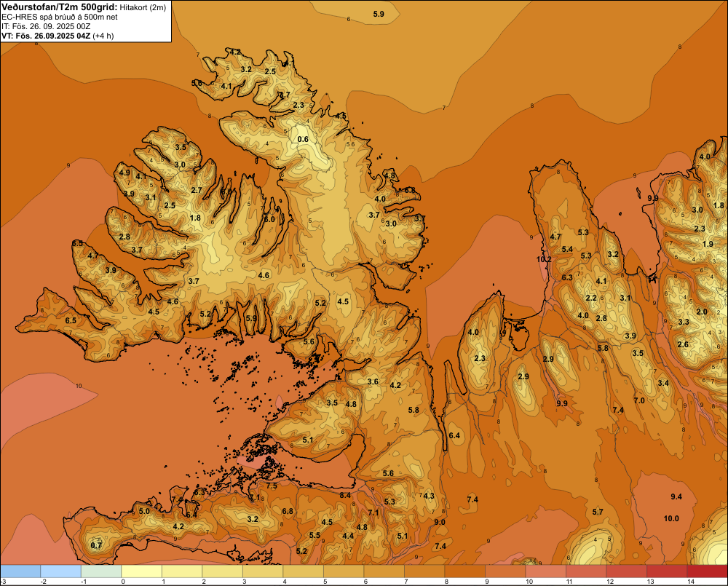The image size is (728, 586).
Task: Click the '-3' tick label on the color scale
Action: (3, 582)
